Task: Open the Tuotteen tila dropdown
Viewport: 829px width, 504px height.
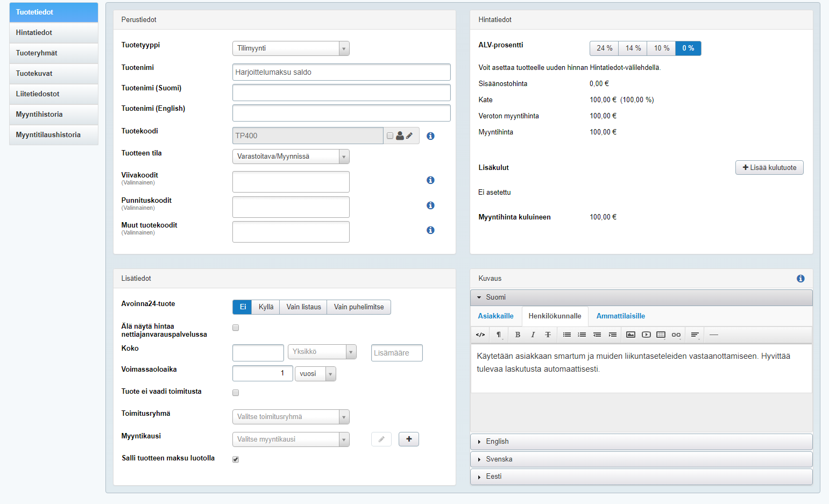Action: coord(290,157)
